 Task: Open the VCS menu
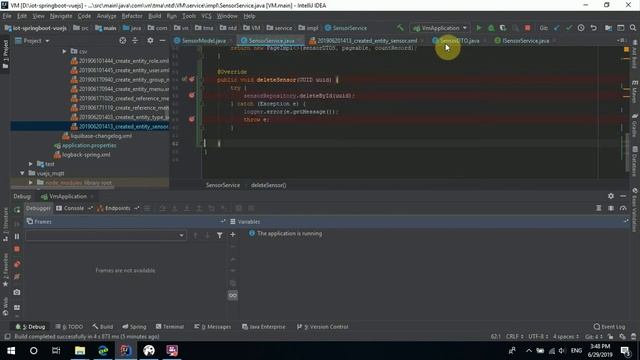pyautogui.click(x=206, y=16)
